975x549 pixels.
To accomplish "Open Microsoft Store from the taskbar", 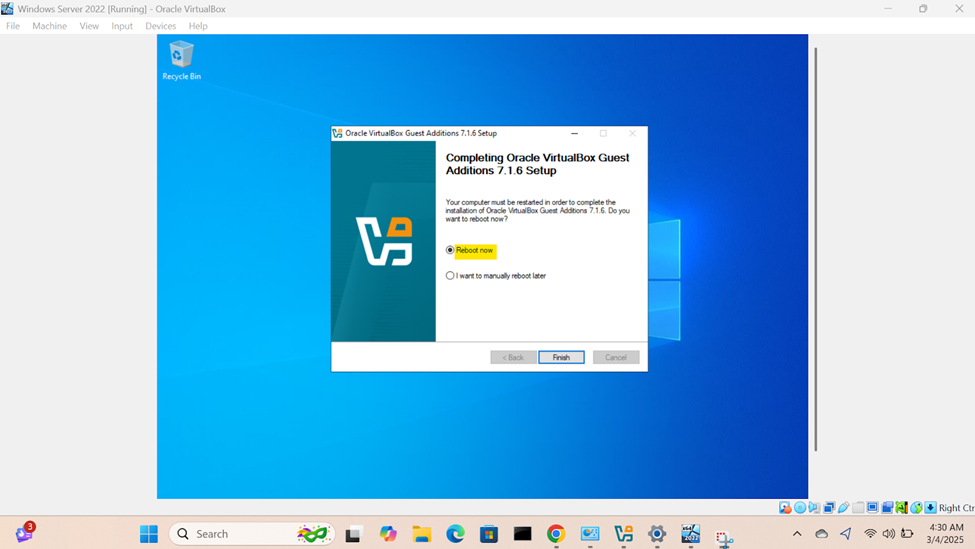I will pyautogui.click(x=489, y=533).
